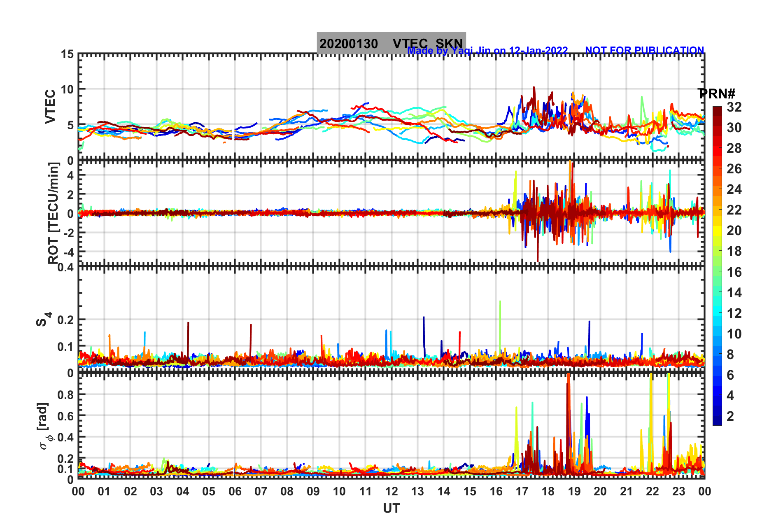Click the plot title '20200130 VTEC SKN'
Image resolution: width=783 pixels, height=532 pixels.
pyautogui.click(x=391, y=43)
